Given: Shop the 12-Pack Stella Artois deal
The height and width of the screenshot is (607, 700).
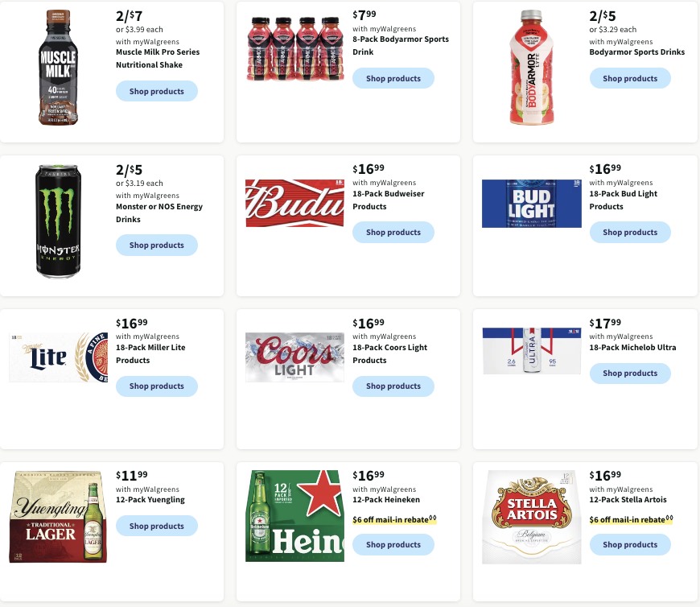Looking at the screenshot, I should click(x=630, y=544).
